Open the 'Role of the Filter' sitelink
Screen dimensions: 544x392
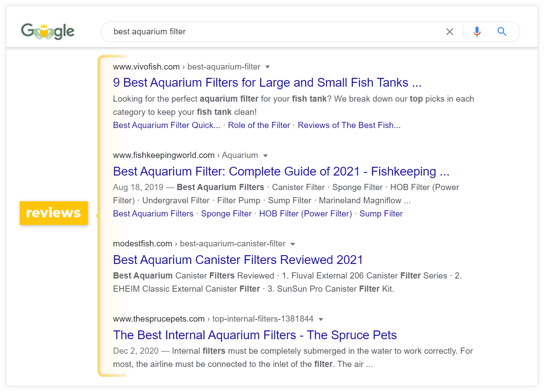259,125
